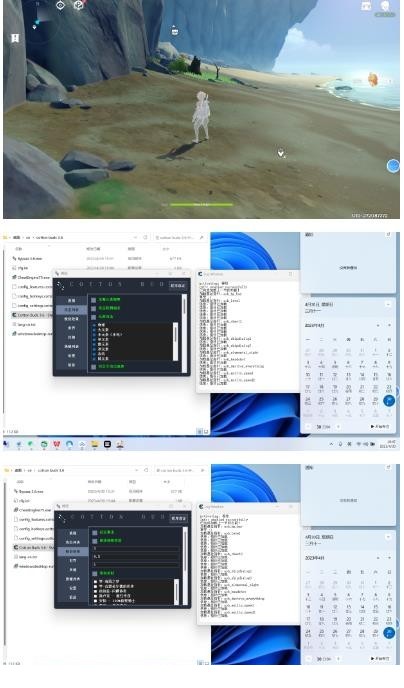Viewport: 404px width, 688px height.
Task: Click the white marker icon floating above grassy ledge
Action: 175,30
